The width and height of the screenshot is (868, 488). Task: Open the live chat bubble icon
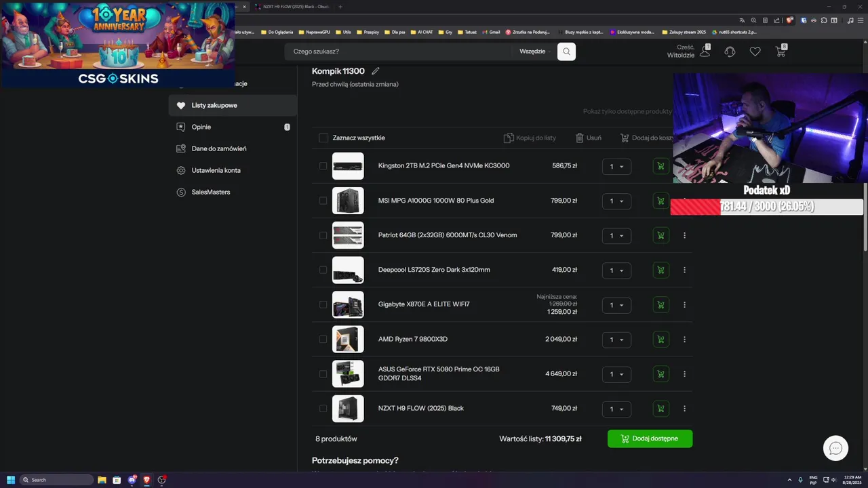[835, 448]
